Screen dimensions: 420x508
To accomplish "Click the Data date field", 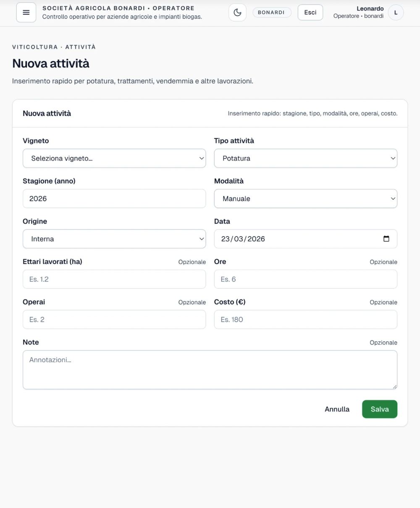I will pyautogui.click(x=306, y=239).
